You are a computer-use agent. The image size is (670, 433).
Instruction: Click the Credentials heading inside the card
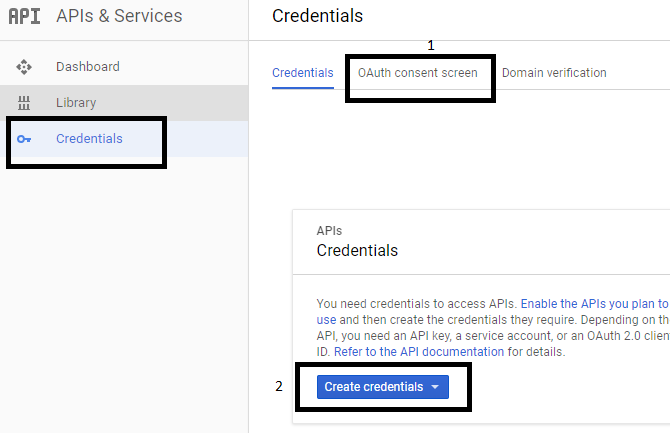pos(357,250)
